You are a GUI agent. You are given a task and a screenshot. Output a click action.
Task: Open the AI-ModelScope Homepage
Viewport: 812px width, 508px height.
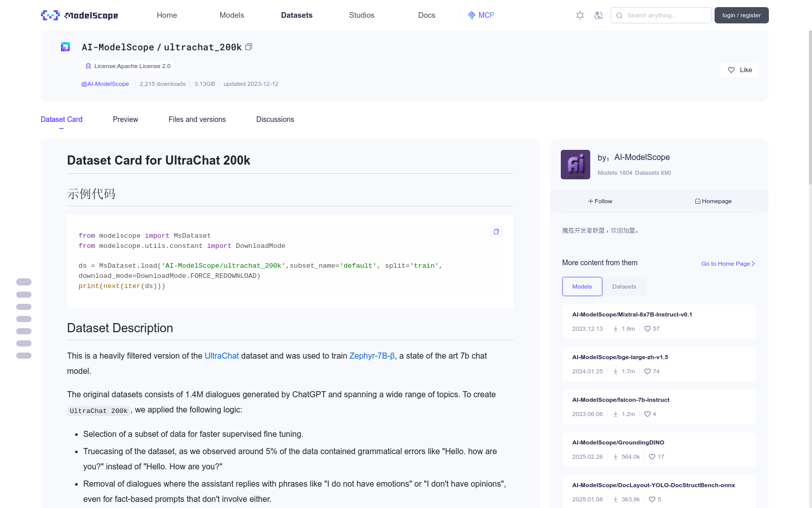point(713,201)
